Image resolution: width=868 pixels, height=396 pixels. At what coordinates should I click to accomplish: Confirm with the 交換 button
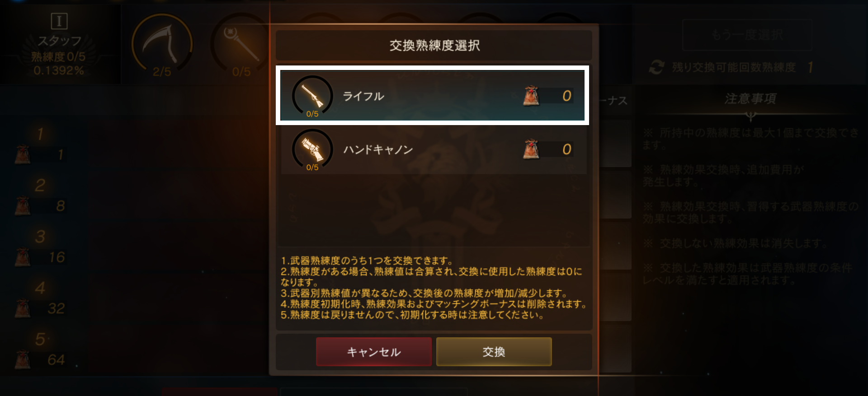pos(494,352)
